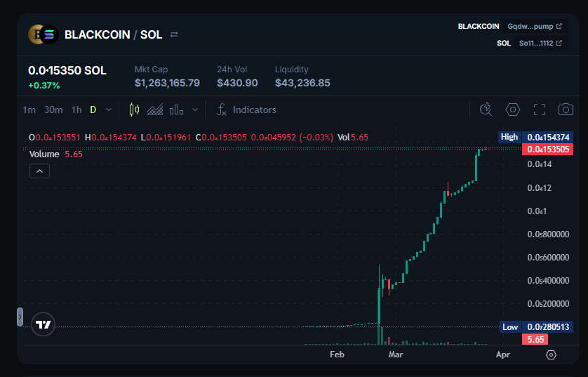The image size is (588, 377).
Task: Click the 24h Vol value $430.90
Action: point(237,83)
